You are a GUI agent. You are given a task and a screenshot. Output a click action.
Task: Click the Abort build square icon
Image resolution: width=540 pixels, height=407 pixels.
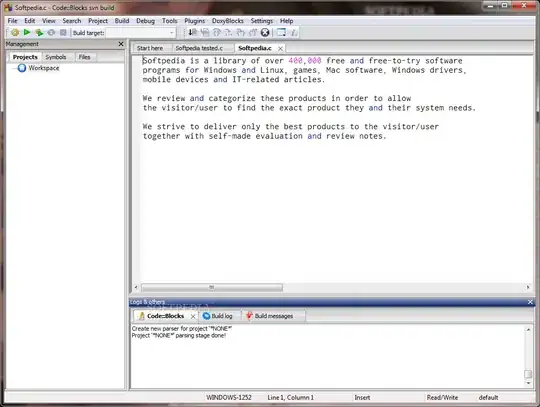[63, 33]
